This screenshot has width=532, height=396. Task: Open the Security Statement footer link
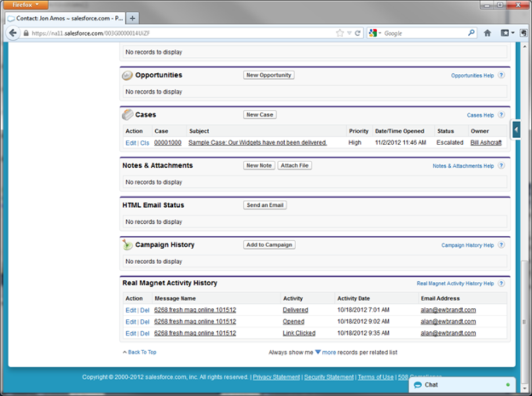pos(329,377)
